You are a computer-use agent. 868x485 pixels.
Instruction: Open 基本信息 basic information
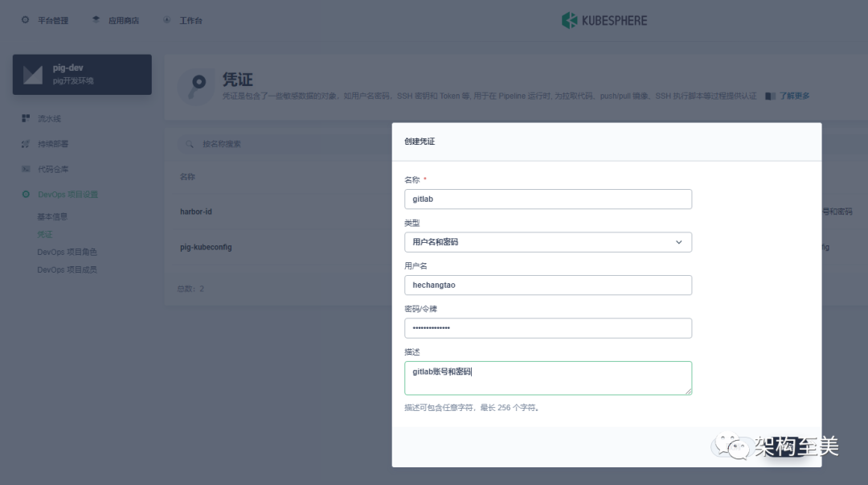[52, 216]
